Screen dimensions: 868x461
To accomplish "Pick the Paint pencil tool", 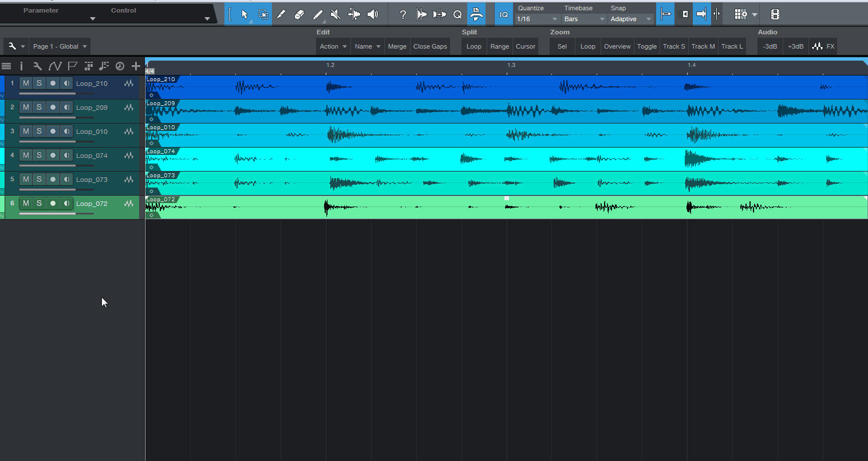I will pos(318,14).
